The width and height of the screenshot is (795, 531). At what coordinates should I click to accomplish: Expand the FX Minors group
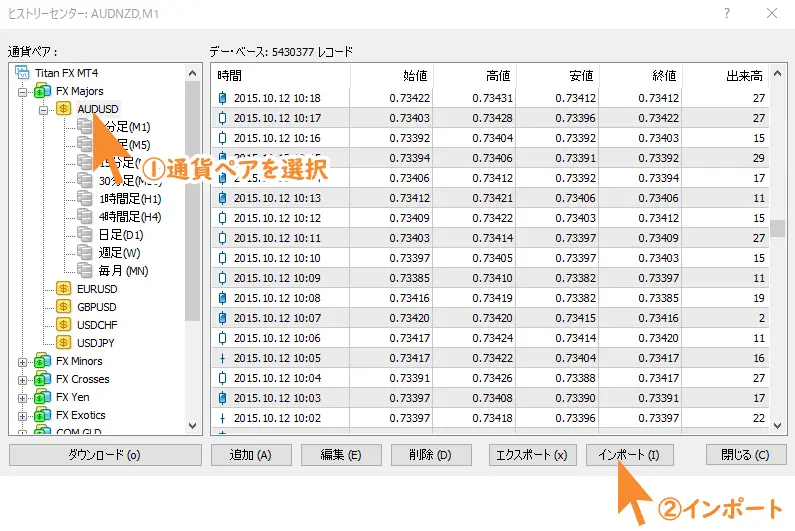pos(23,362)
